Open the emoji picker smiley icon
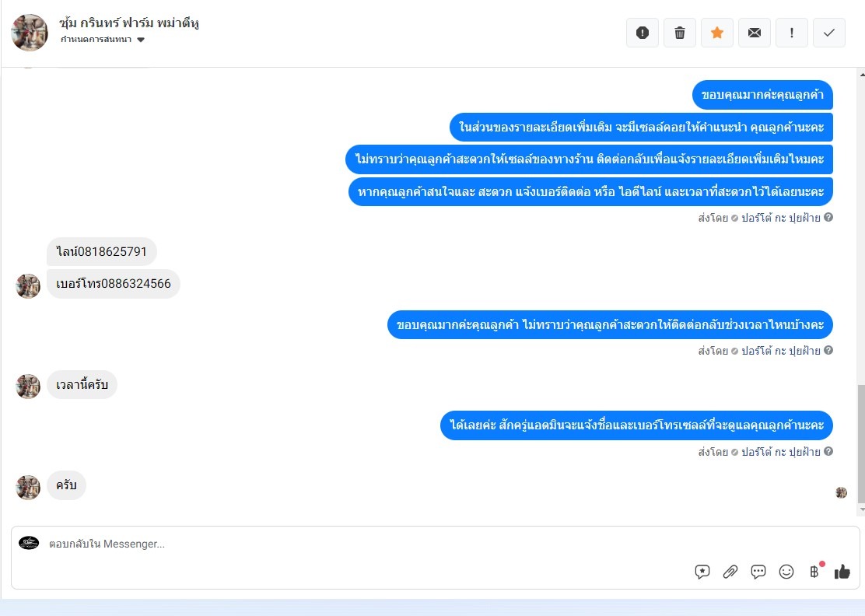 click(786, 572)
